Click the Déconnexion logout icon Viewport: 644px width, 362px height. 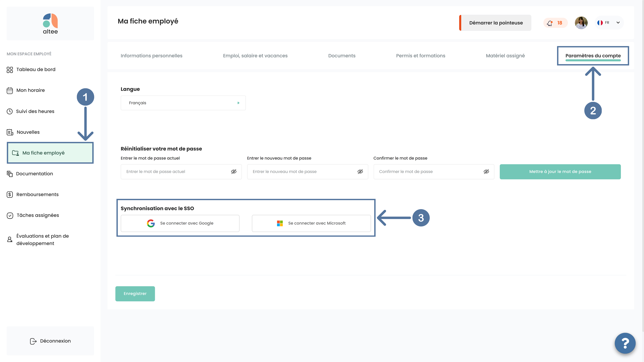tap(33, 341)
